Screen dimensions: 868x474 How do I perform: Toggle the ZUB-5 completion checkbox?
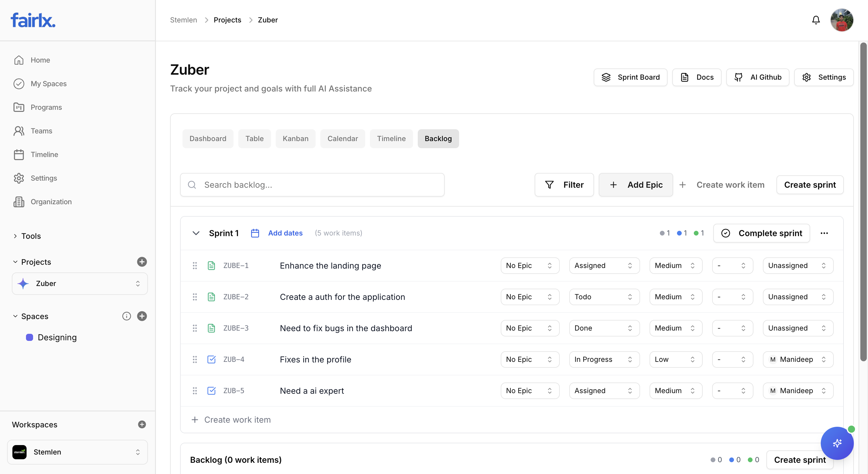(212, 390)
